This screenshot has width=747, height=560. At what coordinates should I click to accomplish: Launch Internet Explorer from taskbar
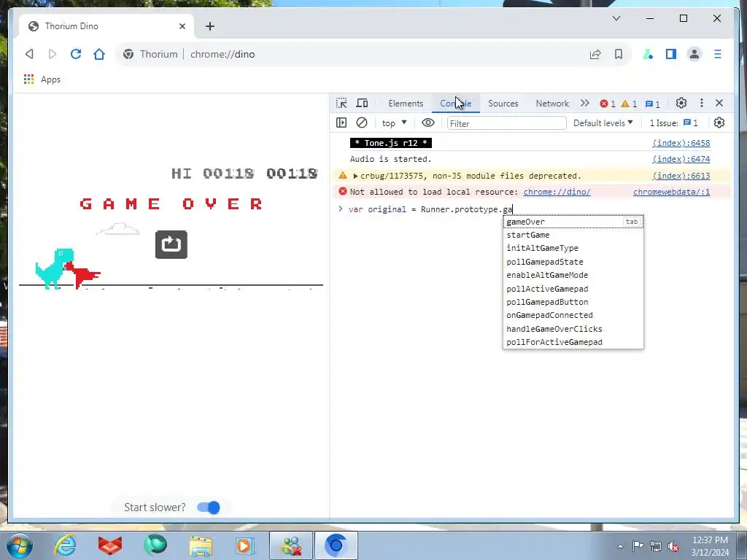click(65, 545)
